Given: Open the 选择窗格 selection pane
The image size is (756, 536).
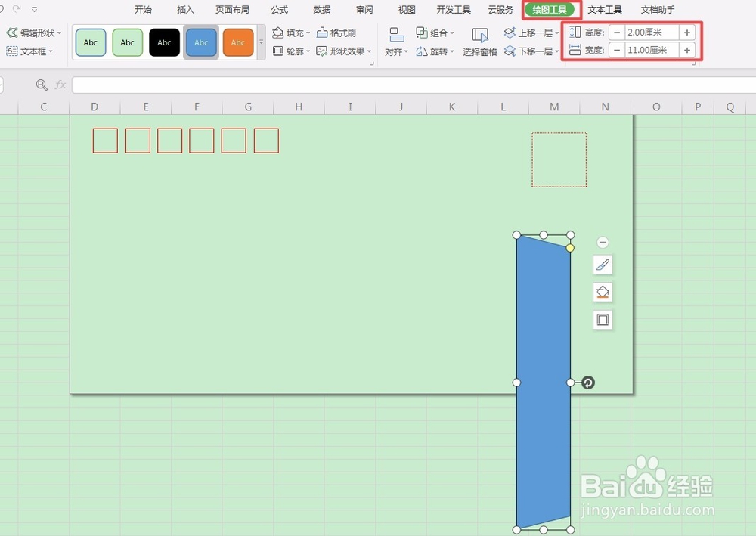Looking at the screenshot, I should coord(480,42).
